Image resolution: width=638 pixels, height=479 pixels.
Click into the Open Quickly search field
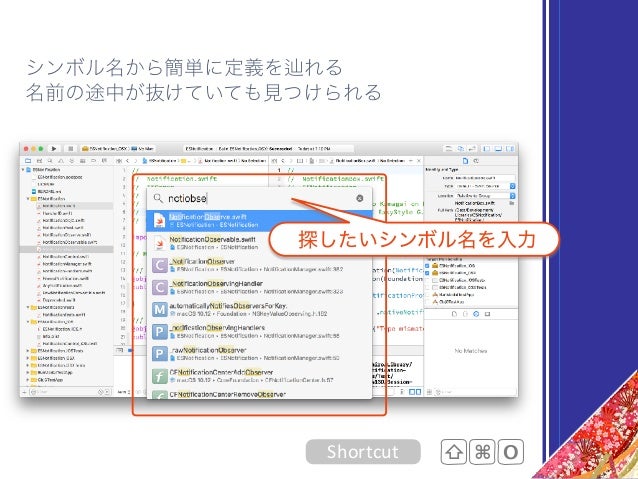pos(260,198)
